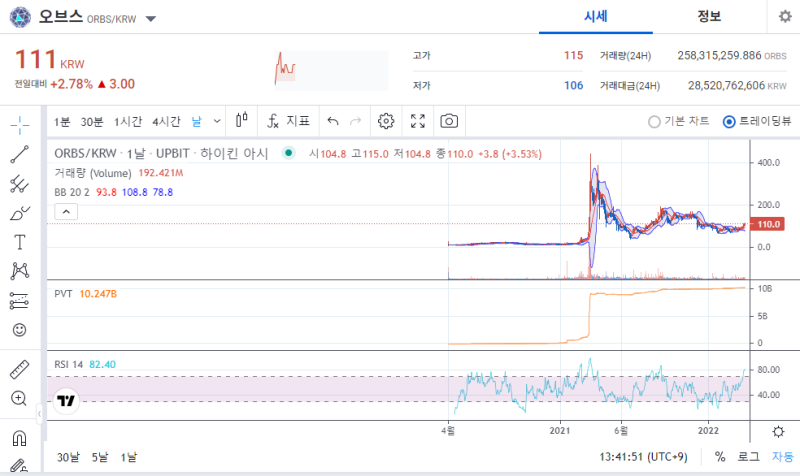Select the text annotation tool

tap(19, 242)
